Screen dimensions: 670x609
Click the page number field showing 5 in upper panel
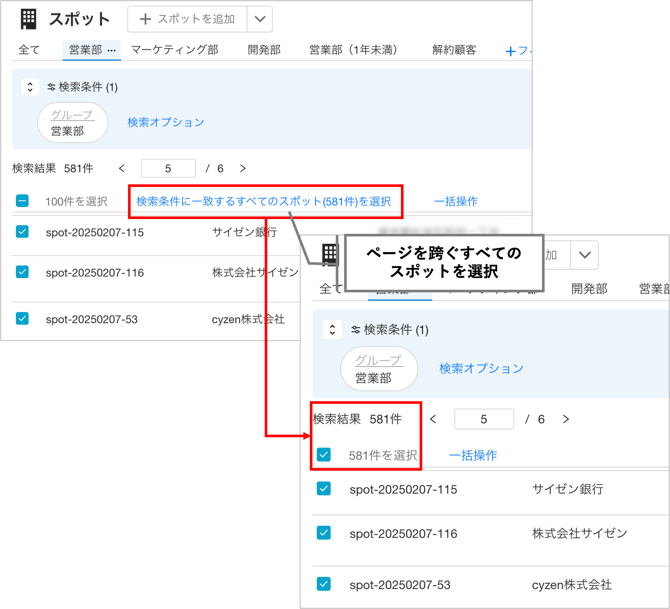coord(168,169)
